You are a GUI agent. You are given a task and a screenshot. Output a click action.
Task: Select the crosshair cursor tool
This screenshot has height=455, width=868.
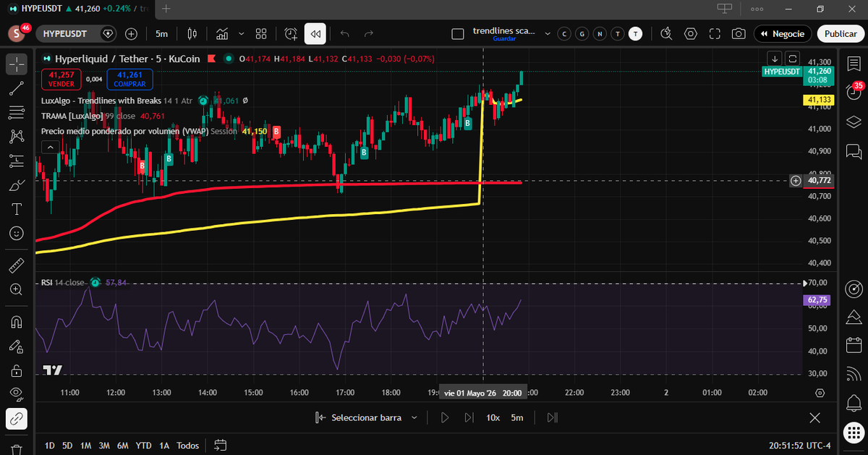17,64
